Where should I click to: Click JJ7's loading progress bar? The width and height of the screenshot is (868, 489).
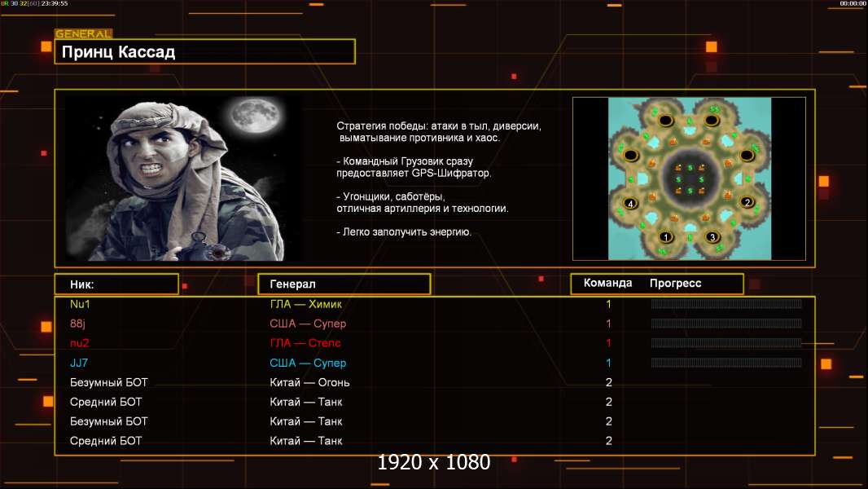click(726, 363)
